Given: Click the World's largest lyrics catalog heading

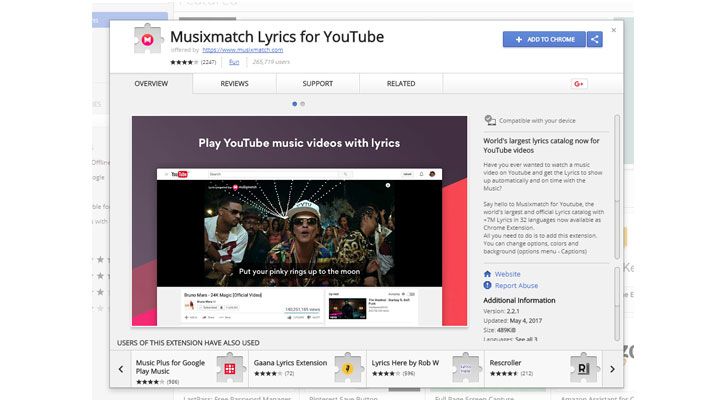Looking at the screenshot, I should point(541,146).
